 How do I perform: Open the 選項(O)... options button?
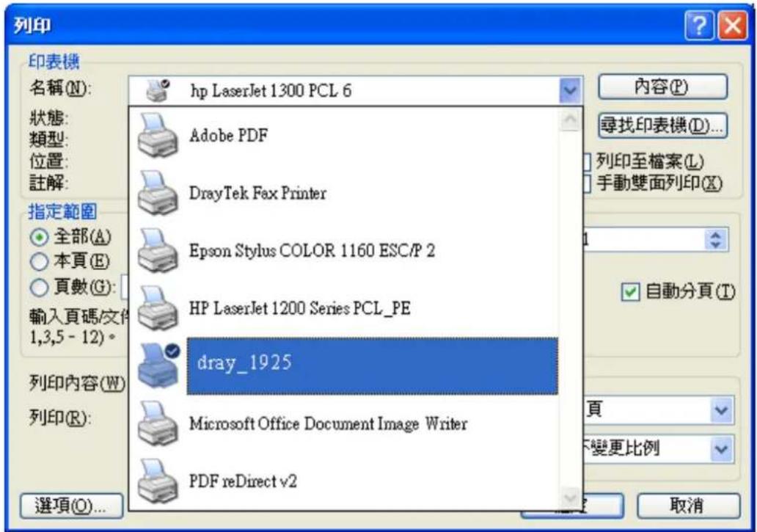[x=71, y=506]
